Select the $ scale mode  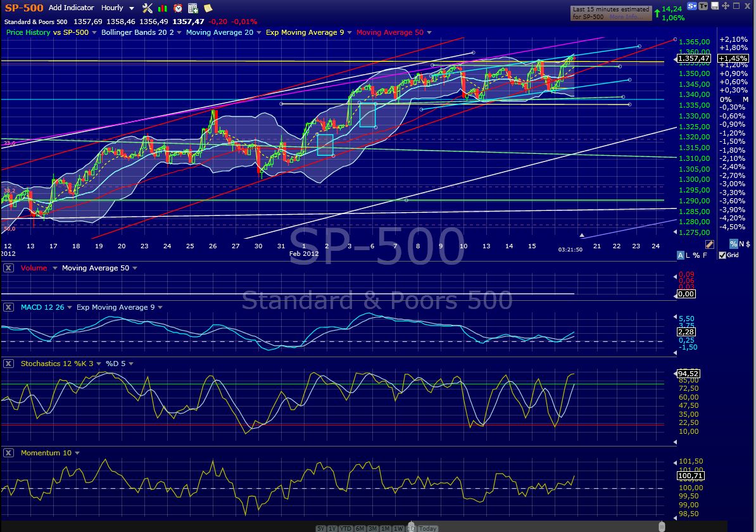click(x=748, y=244)
